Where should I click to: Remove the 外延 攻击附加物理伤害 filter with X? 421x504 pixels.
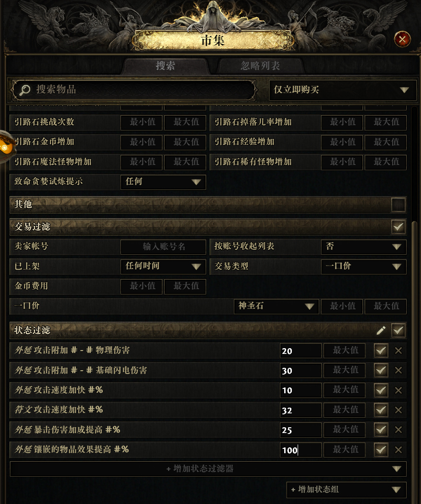click(x=398, y=351)
